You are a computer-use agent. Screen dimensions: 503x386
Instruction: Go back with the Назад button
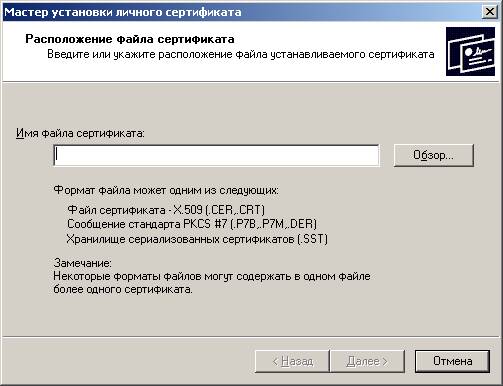click(292, 361)
